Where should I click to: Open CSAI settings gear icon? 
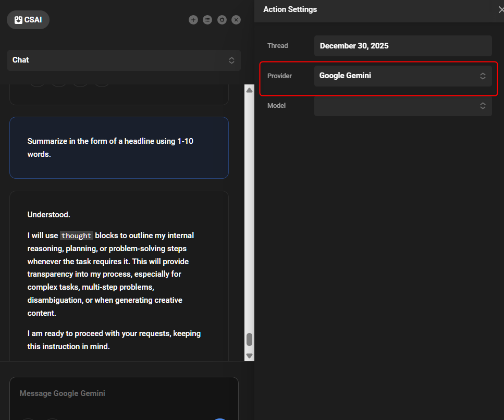click(x=222, y=20)
